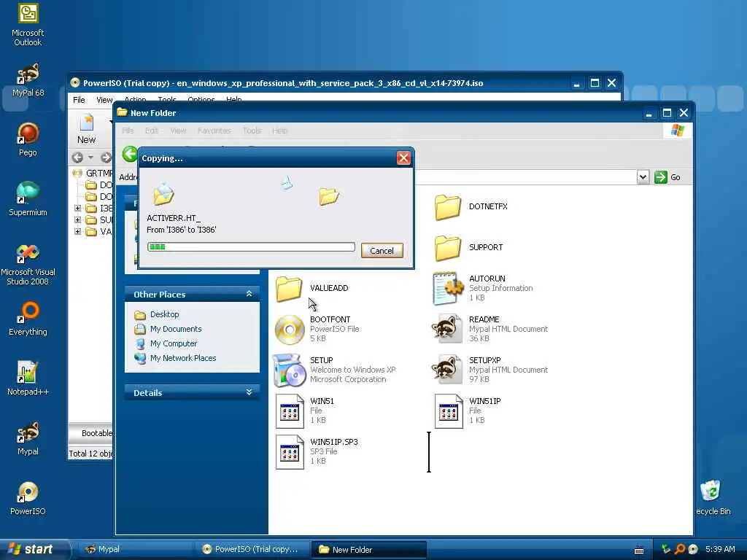
Task: Select BOOTFONT PowerISO file
Action: 317,329
